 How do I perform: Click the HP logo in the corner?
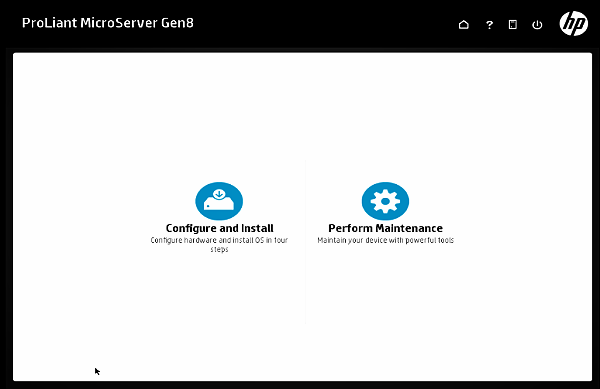574,23
